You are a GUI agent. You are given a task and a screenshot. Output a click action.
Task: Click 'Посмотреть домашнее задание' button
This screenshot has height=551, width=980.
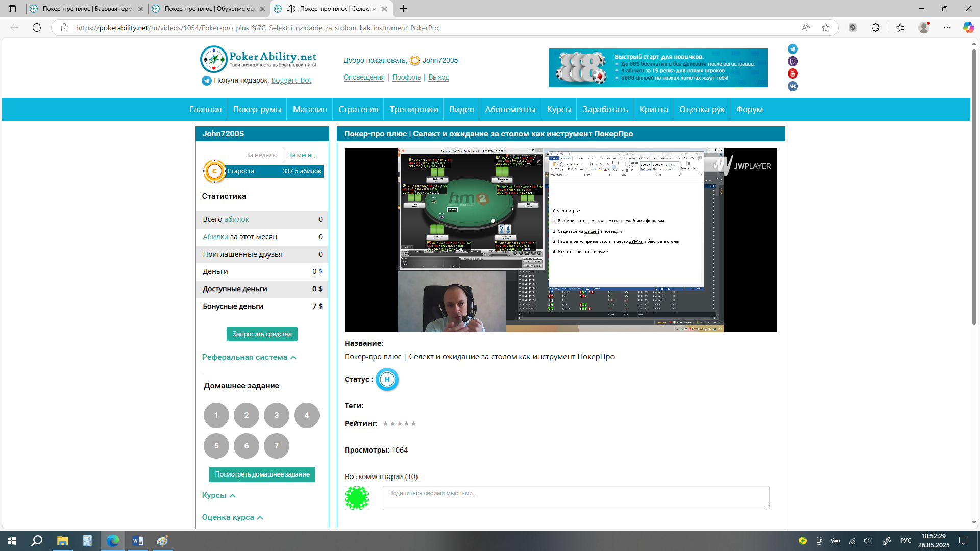[262, 474]
